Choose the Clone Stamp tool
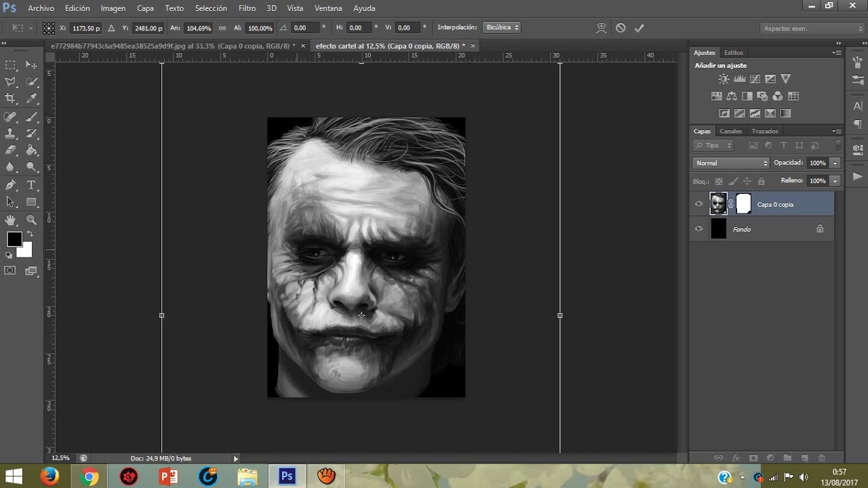The image size is (868, 488). tap(10, 134)
